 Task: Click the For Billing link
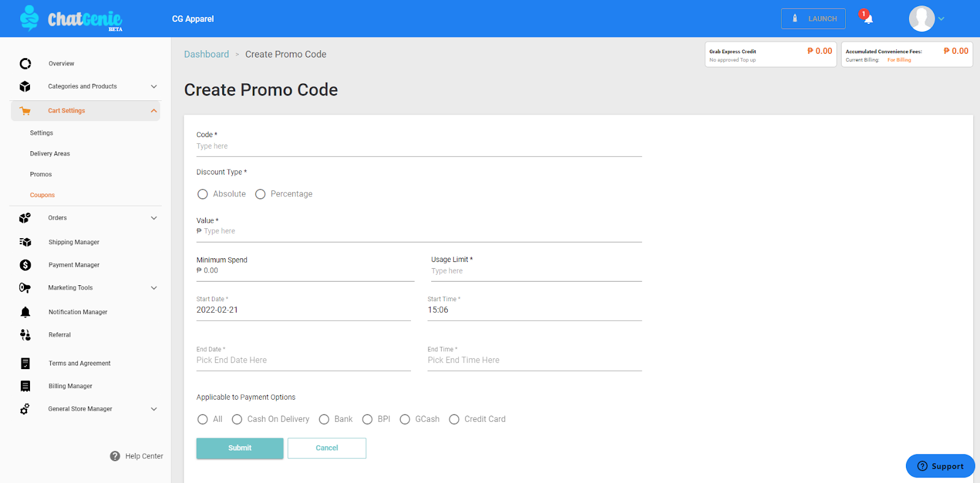click(899, 60)
